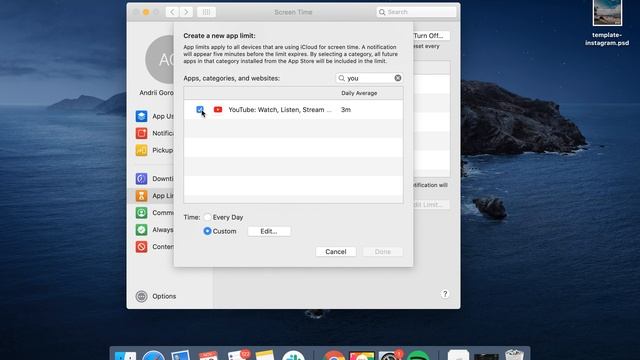This screenshot has height=360, width=640.
Task: Click the red YouTube app icon
Action: pyautogui.click(x=218, y=109)
